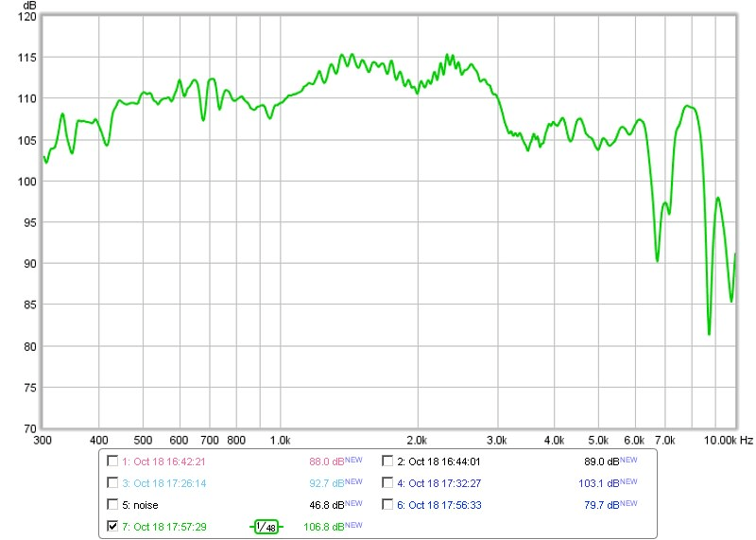Tick the checkbox for trace 4: Oct 18 17:32:27
The width and height of the screenshot is (756, 540).
(x=387, y=482)
